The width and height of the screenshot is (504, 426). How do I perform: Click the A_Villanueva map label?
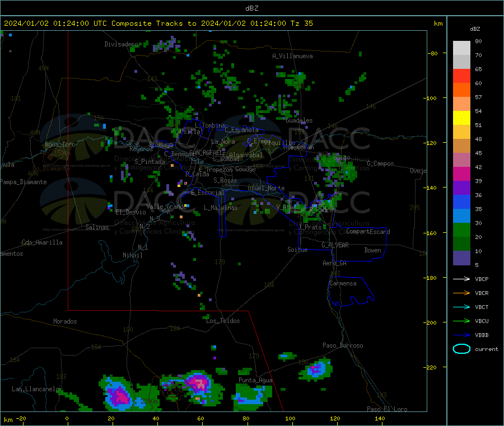point(292,56)
